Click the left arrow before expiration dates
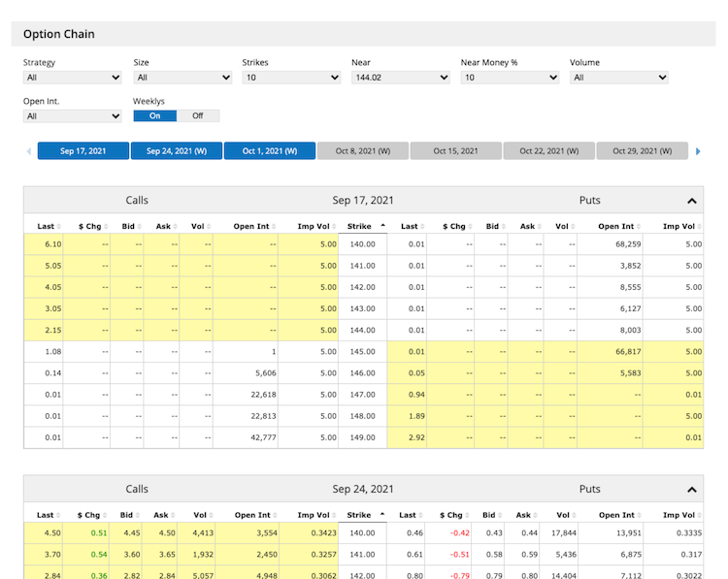Image resolution: width=728 pixels, height=579 pixels. click(x=28, y=151)
